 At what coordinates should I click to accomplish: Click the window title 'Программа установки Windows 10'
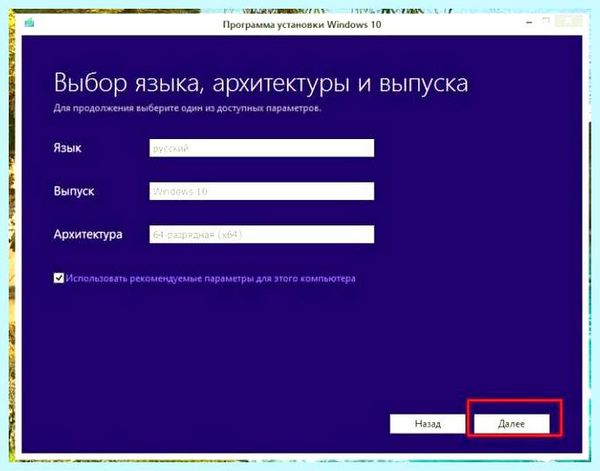click(x=302, y=24)
